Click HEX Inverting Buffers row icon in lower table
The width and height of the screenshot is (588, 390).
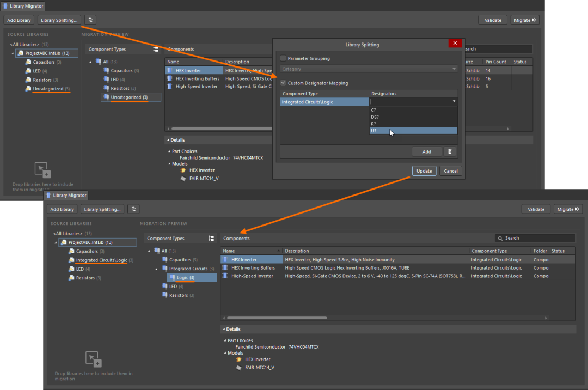pos(225,268)
